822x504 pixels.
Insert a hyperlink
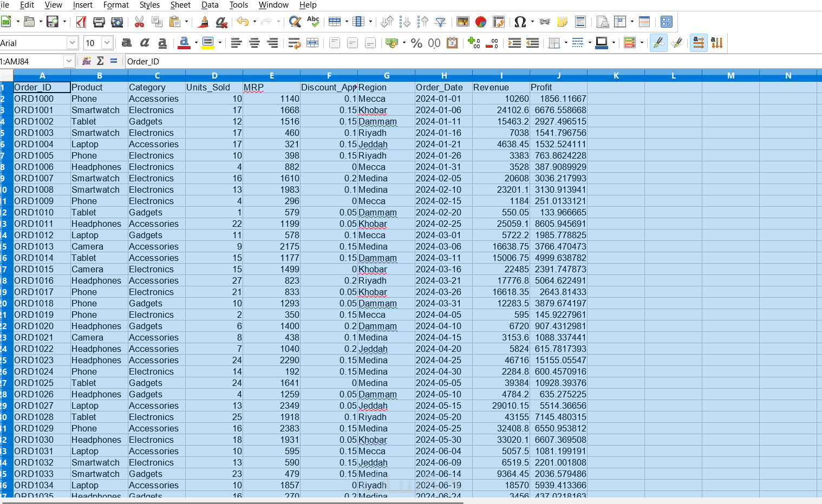pyautogui.click(x=545, y=22)
